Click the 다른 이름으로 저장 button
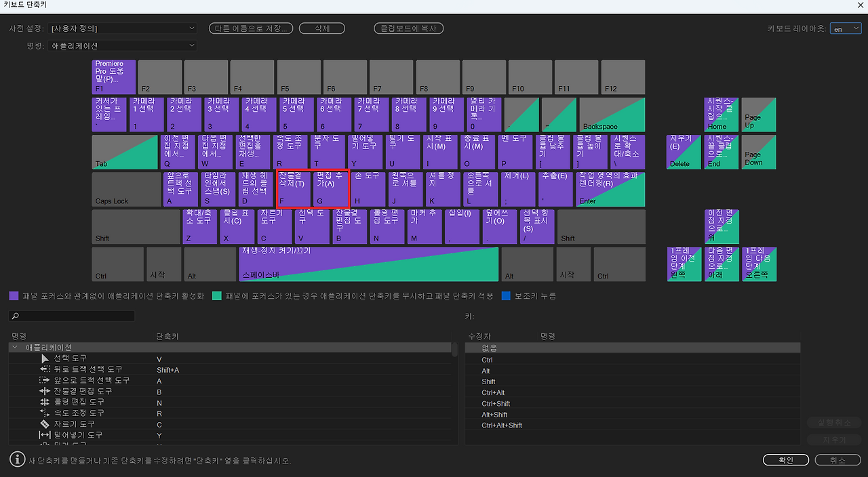 click(x=251, y=28)
